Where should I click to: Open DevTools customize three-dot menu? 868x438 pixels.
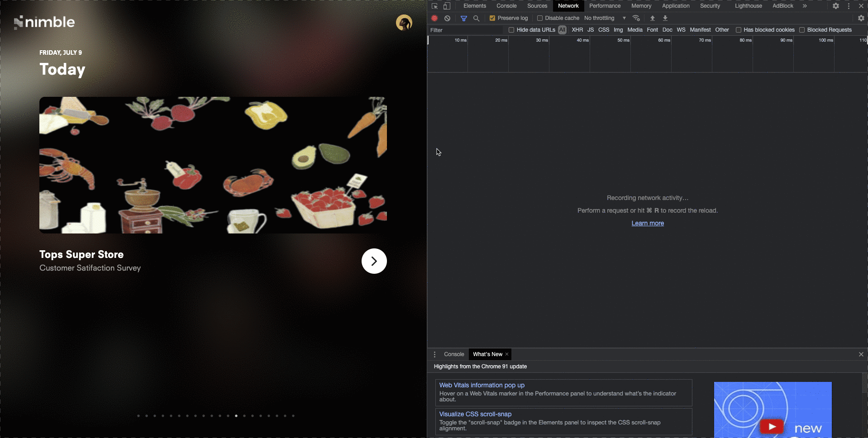[849, 6]
